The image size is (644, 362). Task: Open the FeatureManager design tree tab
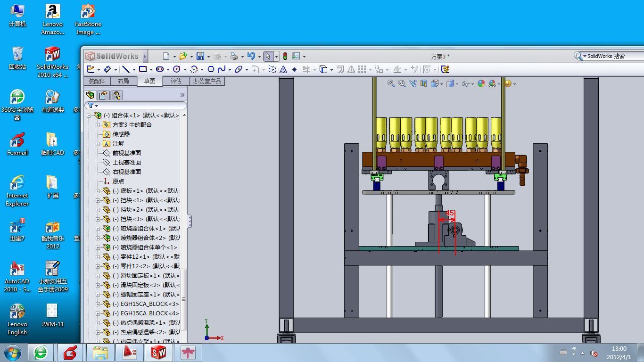[x=91, y=95]
